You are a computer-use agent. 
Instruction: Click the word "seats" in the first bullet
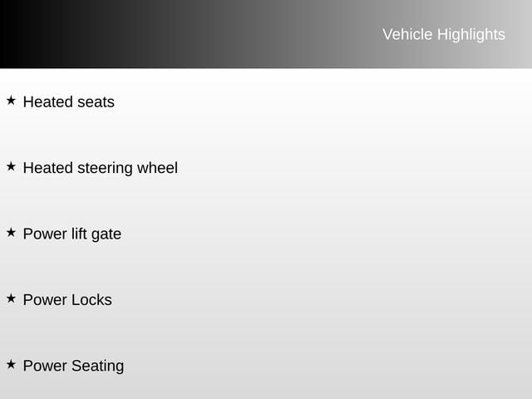coord(95,102)
